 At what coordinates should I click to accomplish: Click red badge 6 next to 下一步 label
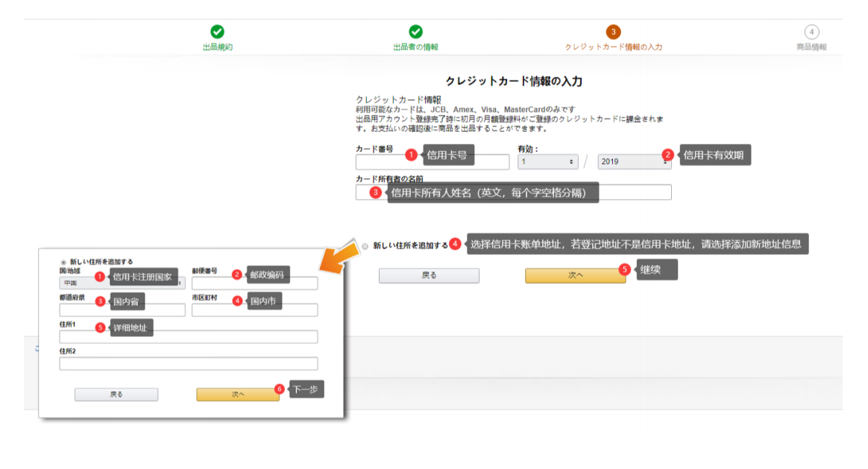click(x=279, y=388)
